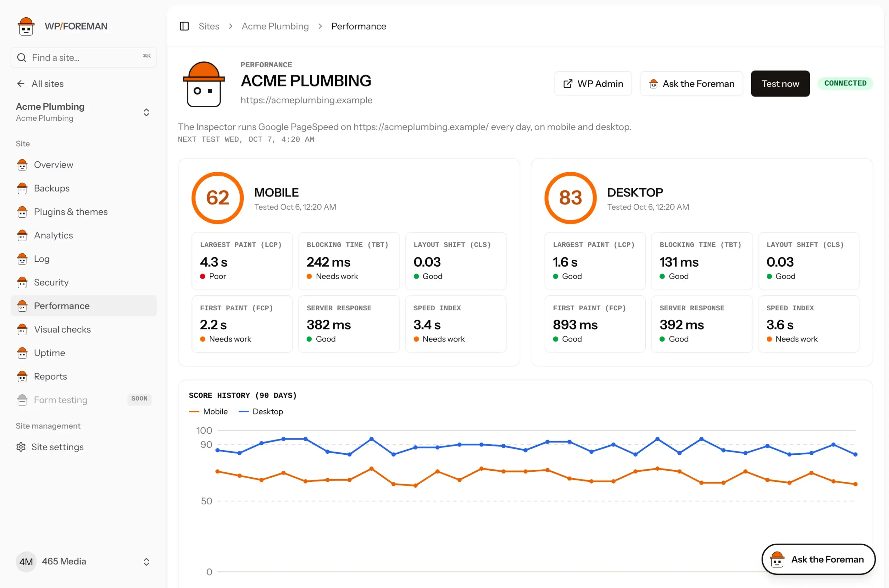Screen dimensions: 889x588
Task: Click the CONNECTED status badge
Action: pyautogui.click(x=846, y=83)
